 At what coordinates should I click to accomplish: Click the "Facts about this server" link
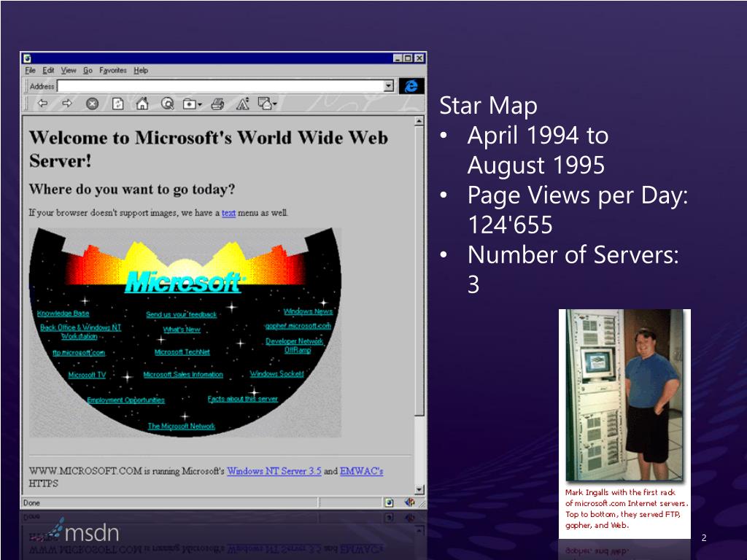click(242, 399)
